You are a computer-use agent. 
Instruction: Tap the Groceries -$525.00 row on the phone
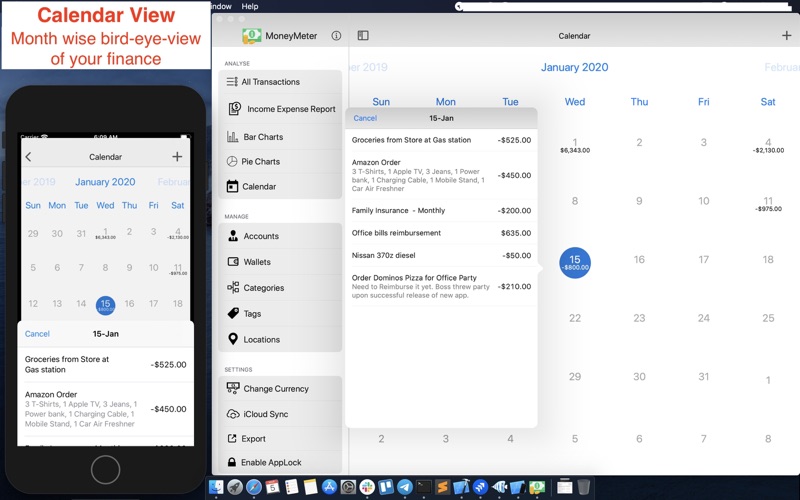[x=106, y=364]
